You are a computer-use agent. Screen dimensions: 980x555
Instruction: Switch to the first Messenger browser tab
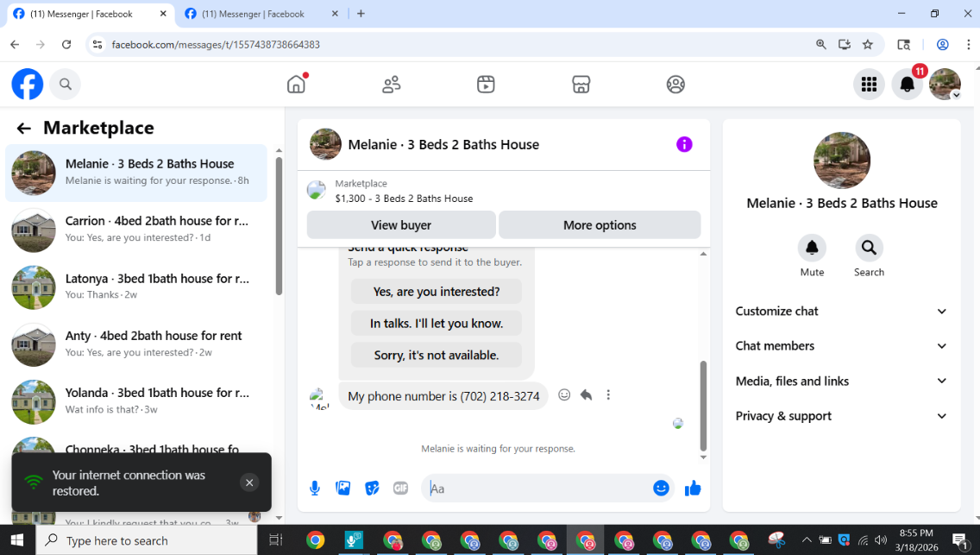[90, 14]
